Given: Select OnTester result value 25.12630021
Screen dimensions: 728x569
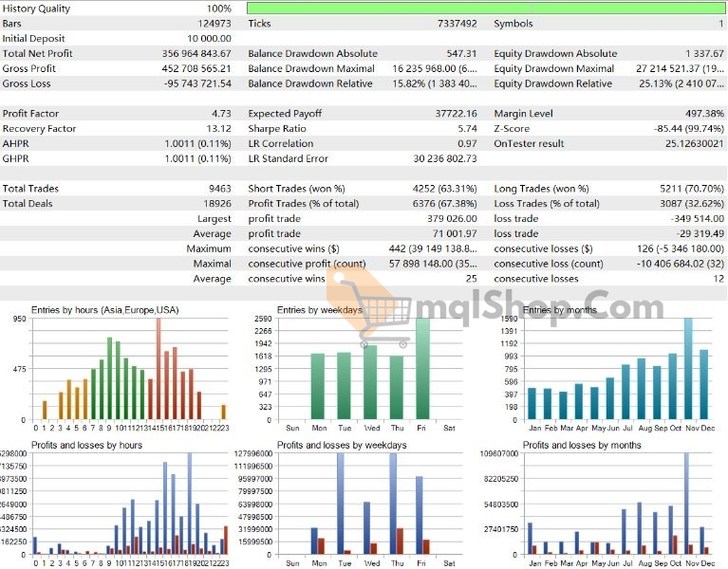Looking at the screenshot, I should point(695,144).
